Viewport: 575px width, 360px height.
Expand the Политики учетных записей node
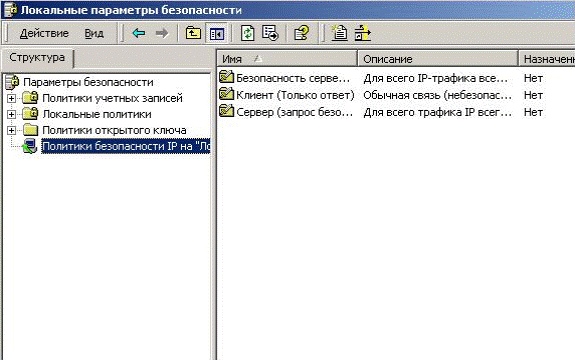pyautogui.click(x=11, y=98)
